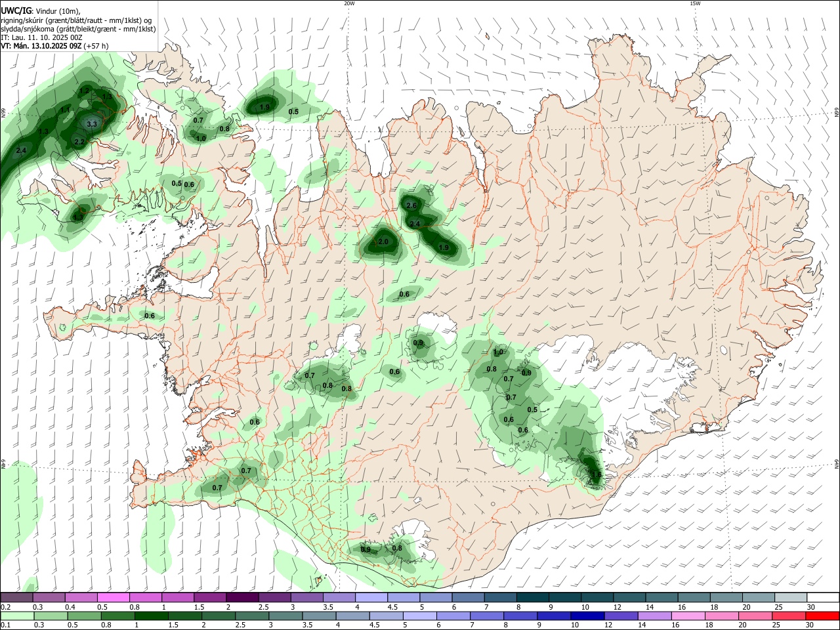Click the 2.0 precipitation value on the map
Screen dimensions: 840x630
tap(384, 242)
